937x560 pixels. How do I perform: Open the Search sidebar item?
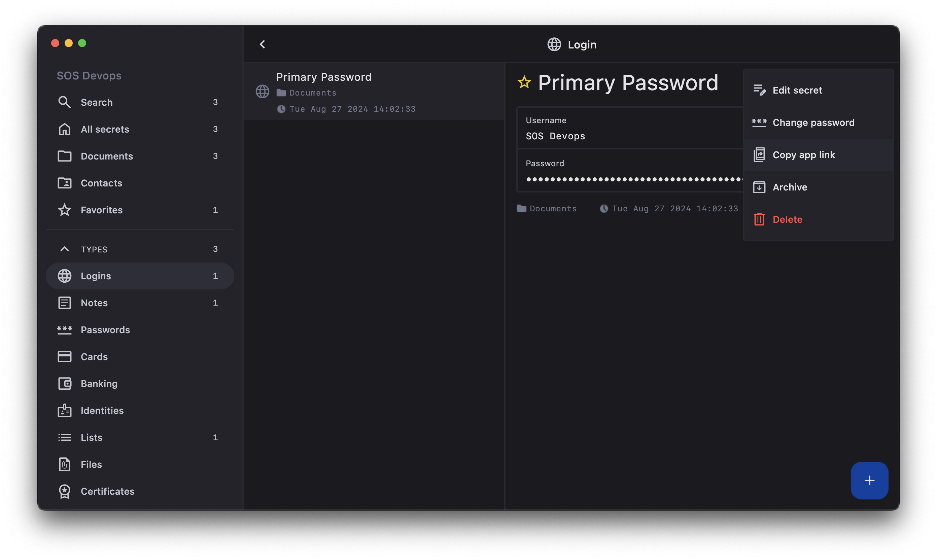coord(140,102)
